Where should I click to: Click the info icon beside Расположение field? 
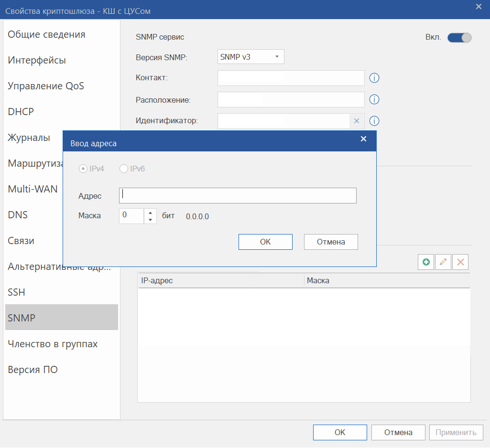(x=374, y=99)
